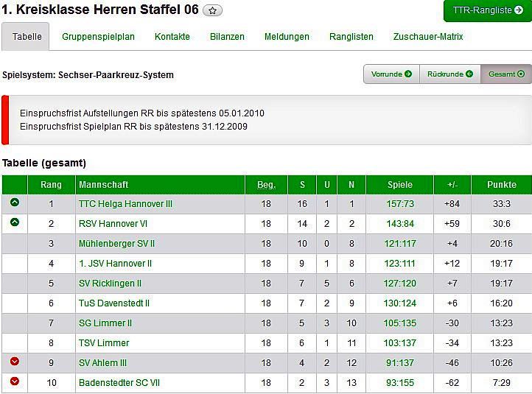View the Ranglisten tab
The height and width of the screenshot is (394, 532).
(x=351, y=37)
